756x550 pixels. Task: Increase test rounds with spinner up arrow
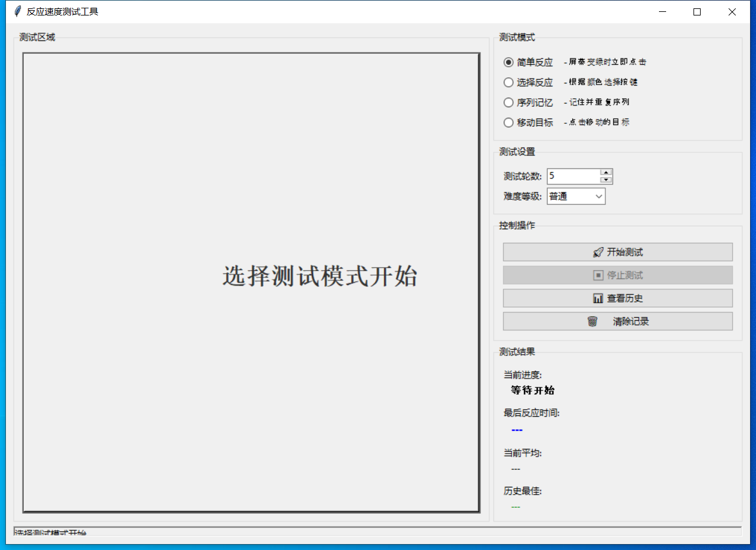[606, 173]
